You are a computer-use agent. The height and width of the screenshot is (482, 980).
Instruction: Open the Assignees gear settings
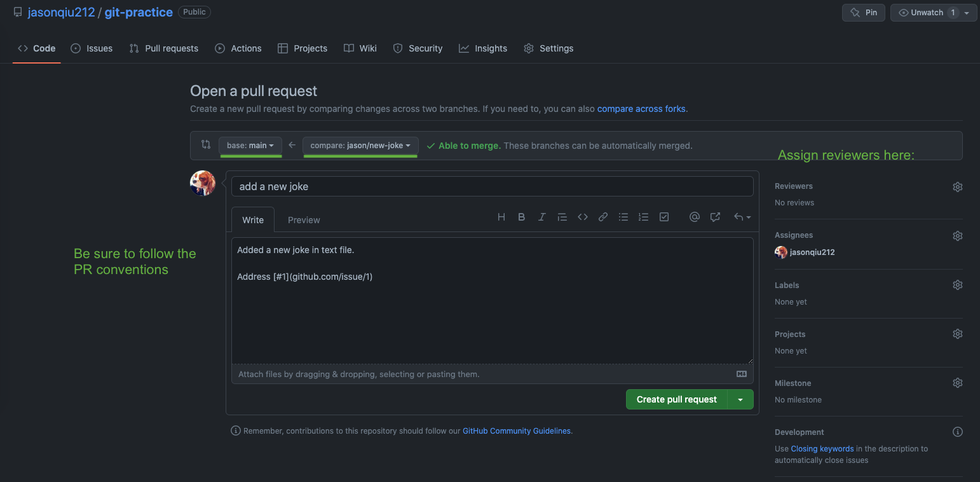pyautogui.click(x=958, y=236)
